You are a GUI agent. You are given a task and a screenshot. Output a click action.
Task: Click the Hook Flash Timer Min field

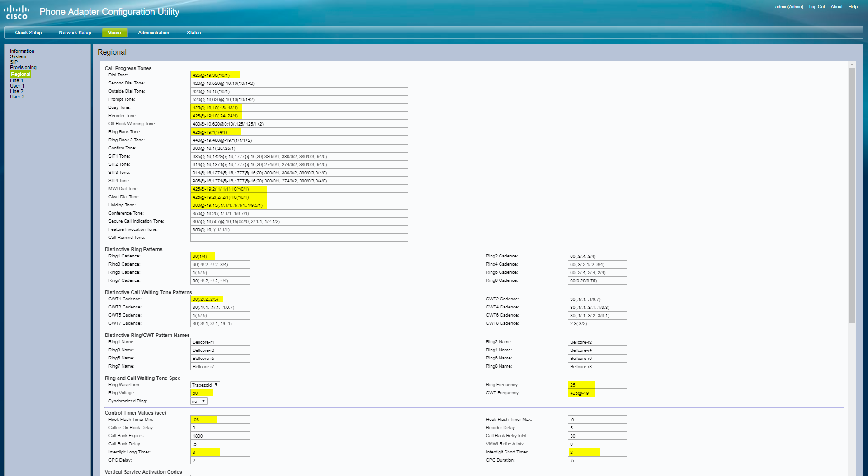[x=220, y=420]
